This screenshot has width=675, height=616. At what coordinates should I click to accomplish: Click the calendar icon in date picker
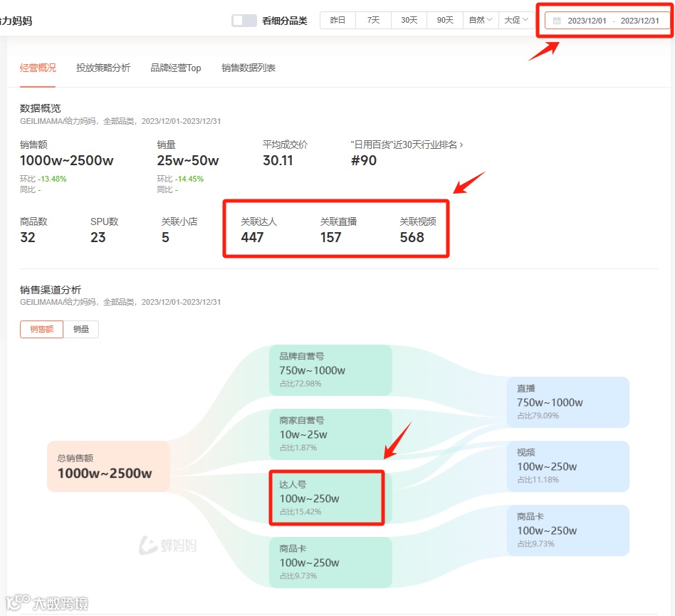(557, 21)
